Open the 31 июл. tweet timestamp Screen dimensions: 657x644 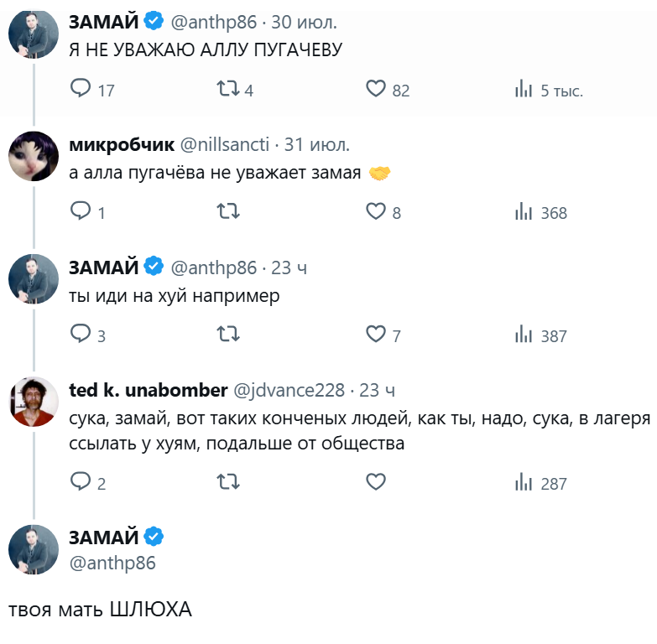(x=317, y=144)
